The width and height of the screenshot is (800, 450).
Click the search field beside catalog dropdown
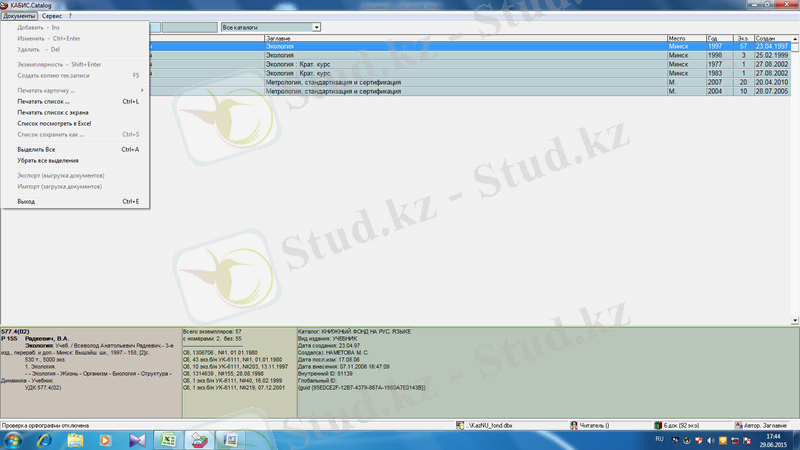click(190, 27)
